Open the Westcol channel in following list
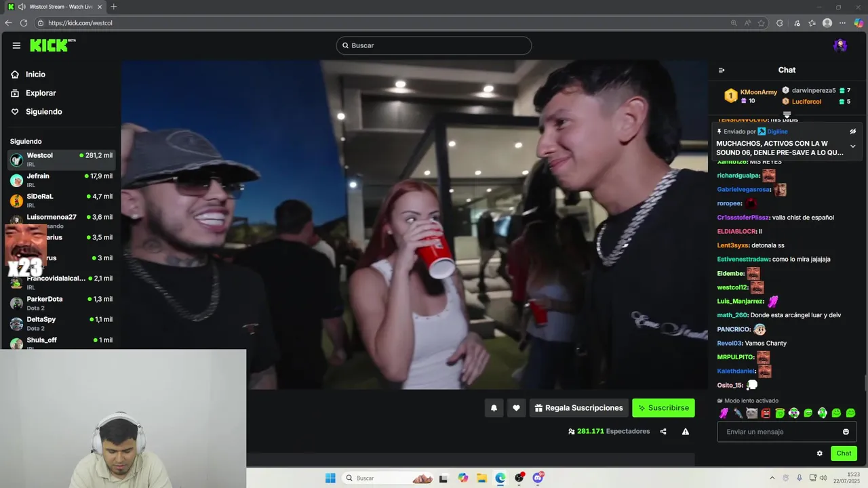The image size is (868, 488). (61, 159)
